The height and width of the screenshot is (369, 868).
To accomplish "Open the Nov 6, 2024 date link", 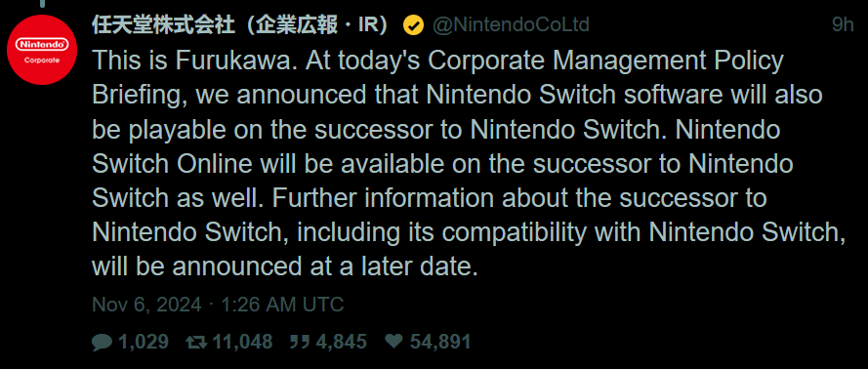I will [x=146, y=305].
